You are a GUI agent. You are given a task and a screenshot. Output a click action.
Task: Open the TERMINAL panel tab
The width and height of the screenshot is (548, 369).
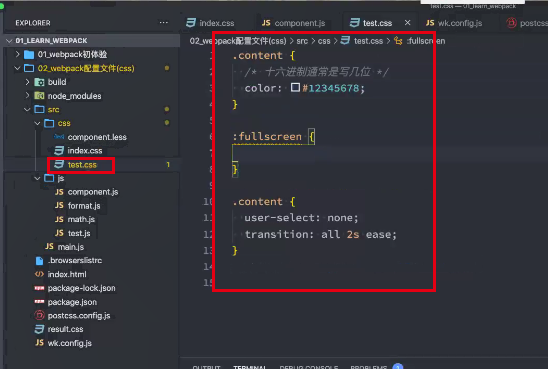(250, 367)
